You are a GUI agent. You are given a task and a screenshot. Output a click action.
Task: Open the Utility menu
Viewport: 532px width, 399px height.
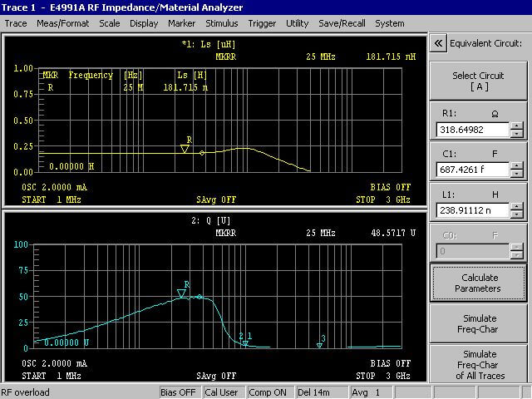click(298, 23)
